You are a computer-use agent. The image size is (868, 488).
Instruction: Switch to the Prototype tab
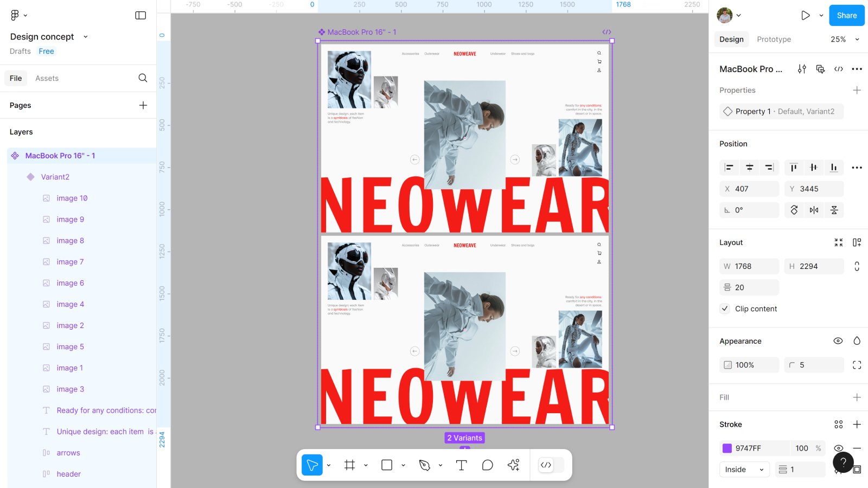click(774, 40)
